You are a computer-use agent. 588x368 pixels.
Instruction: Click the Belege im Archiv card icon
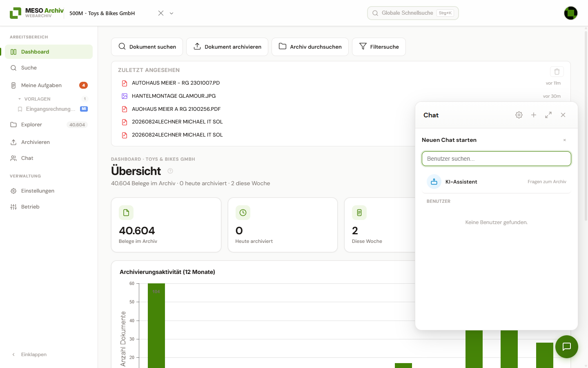coord(126,213)
